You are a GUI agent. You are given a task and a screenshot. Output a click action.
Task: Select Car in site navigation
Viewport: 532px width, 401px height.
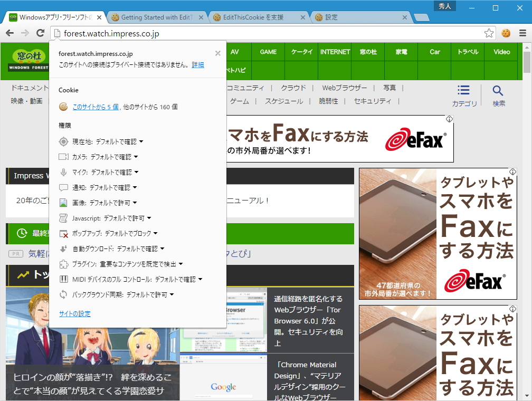[435, 52]
